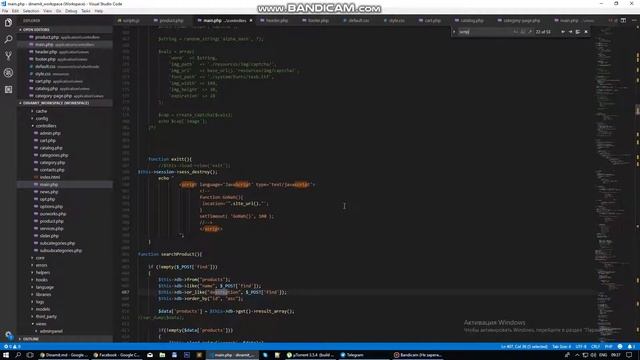640x360 pixels.
Task: Close the main.php editor tab
Action: (251, 20)
